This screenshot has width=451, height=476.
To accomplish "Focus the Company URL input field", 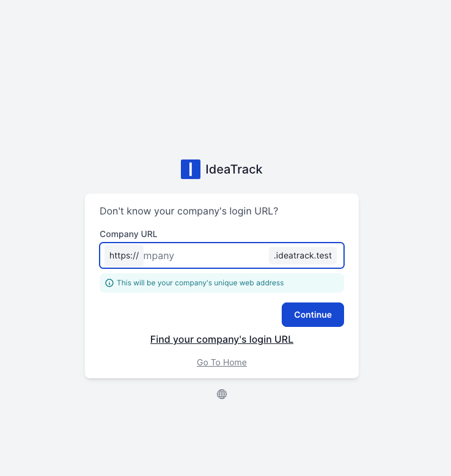I will 205,255.
